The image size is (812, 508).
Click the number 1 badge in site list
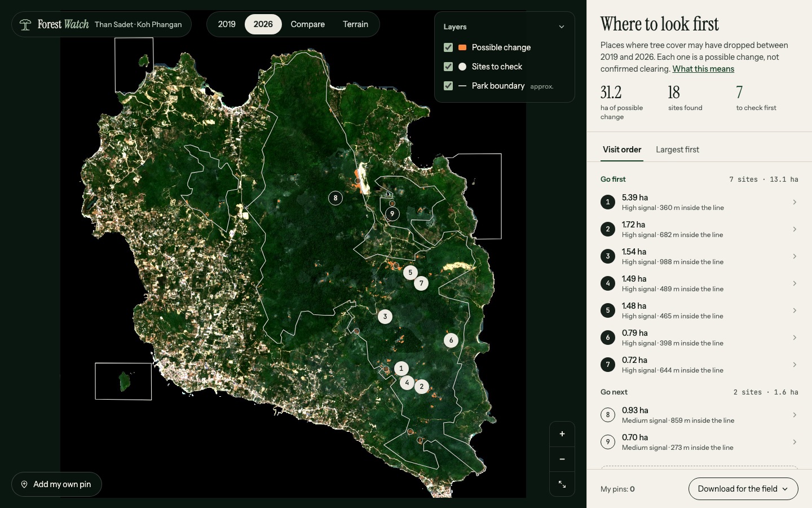pos(608,202)
